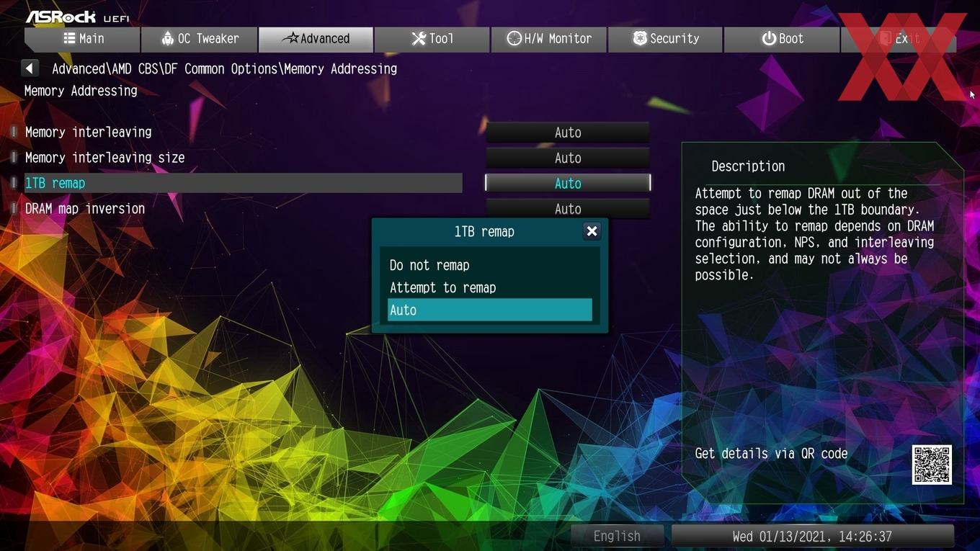This screenshot has height=551, width=980.
Task: Select the highlighted 1TB remap row
Action: 243,183
